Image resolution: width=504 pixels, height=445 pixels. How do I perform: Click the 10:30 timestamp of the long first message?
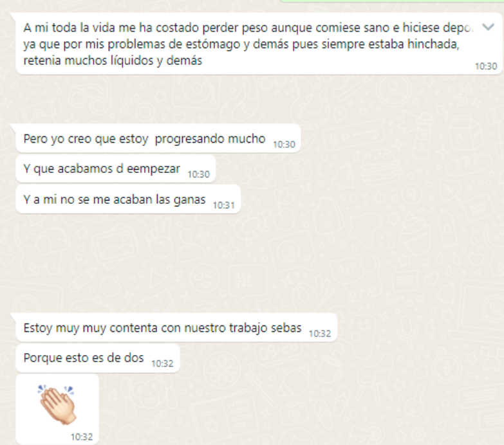coord(486,66)
